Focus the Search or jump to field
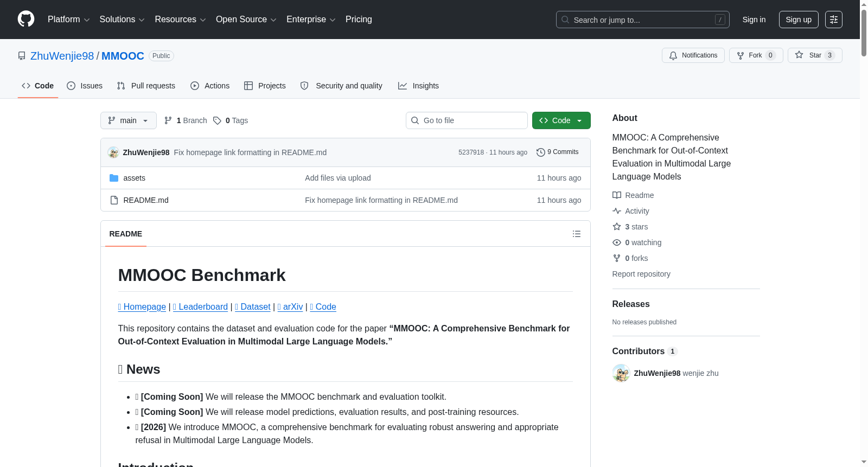Viewport: 868px width, 467px height. (643, 20)
